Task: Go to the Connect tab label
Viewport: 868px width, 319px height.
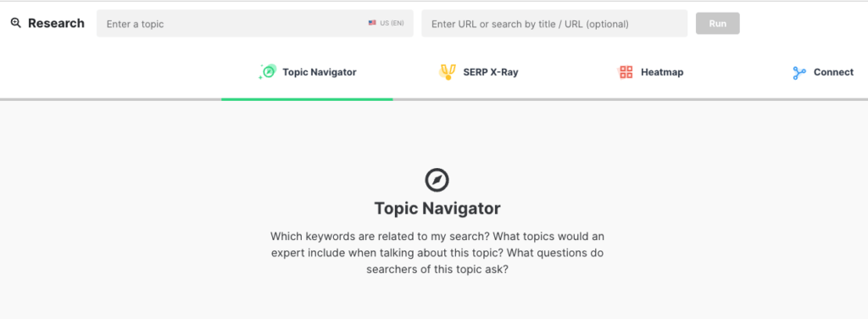Action: click(834, 72)
